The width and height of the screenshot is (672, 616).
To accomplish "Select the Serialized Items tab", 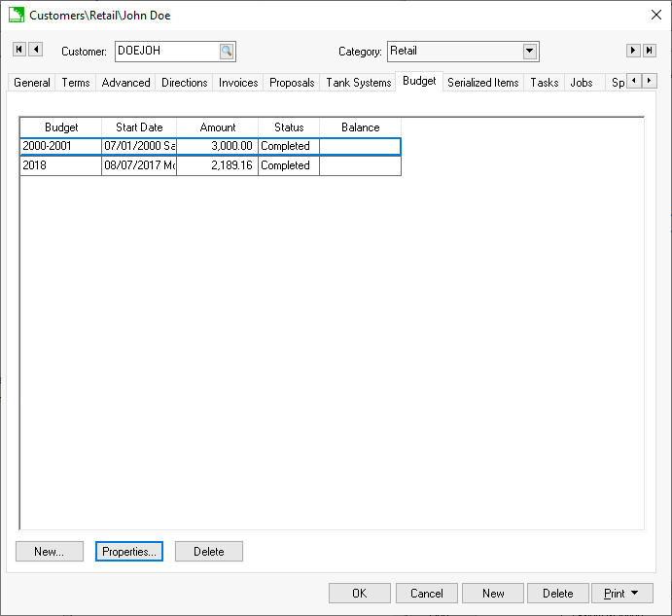I will [x=482, y=83].
